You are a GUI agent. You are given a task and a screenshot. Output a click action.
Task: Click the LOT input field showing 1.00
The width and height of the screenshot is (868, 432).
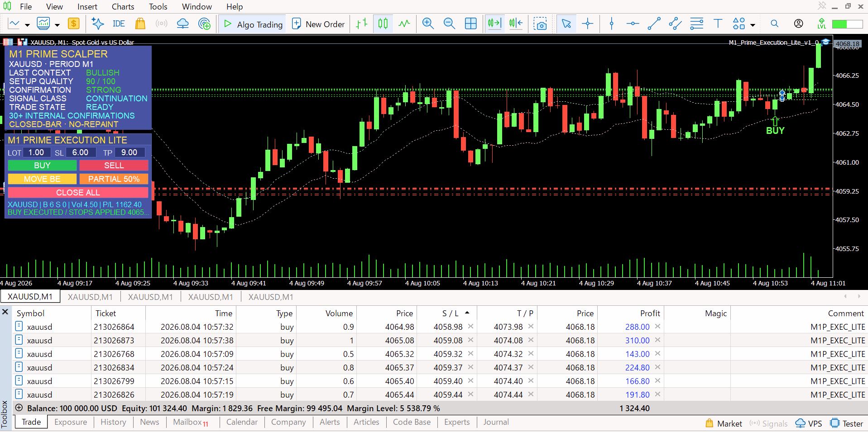36,153
